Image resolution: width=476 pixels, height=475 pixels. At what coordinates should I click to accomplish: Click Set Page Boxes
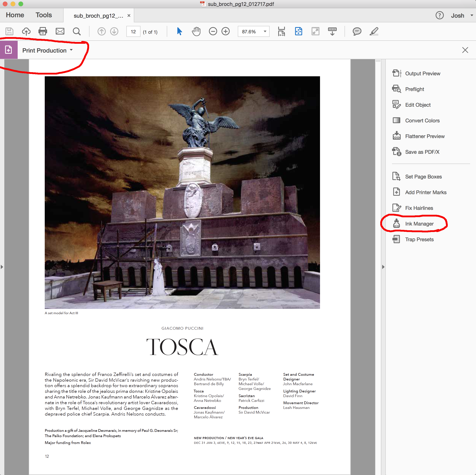pyautogui.click(x=423, y=177)
